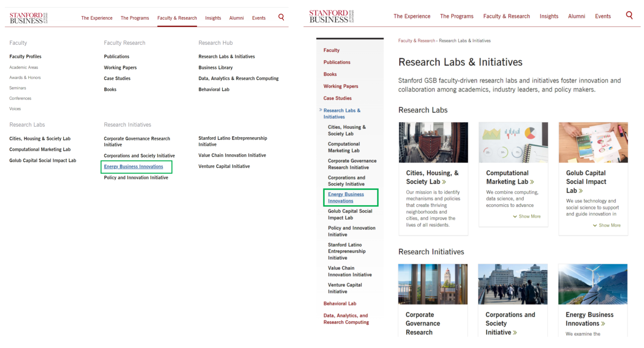The height and width of the screenshot is (348, 644).
Task: Open Academic Areas link
Action: [x=24, y=67]
